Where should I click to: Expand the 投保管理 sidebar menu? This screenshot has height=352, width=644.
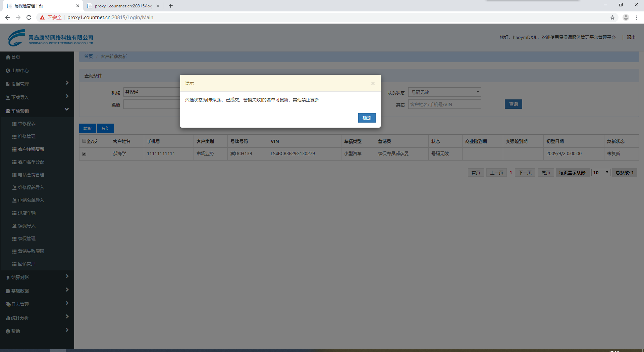[37, 84]
